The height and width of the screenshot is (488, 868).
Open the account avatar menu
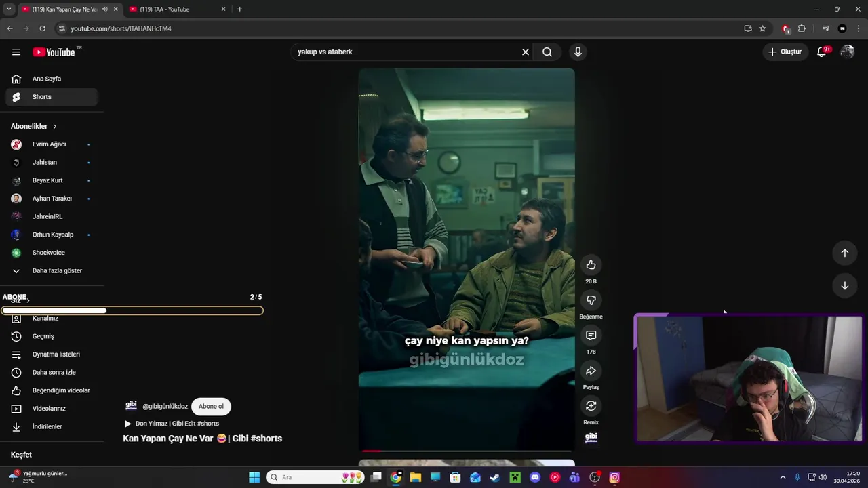coord(847,52)
